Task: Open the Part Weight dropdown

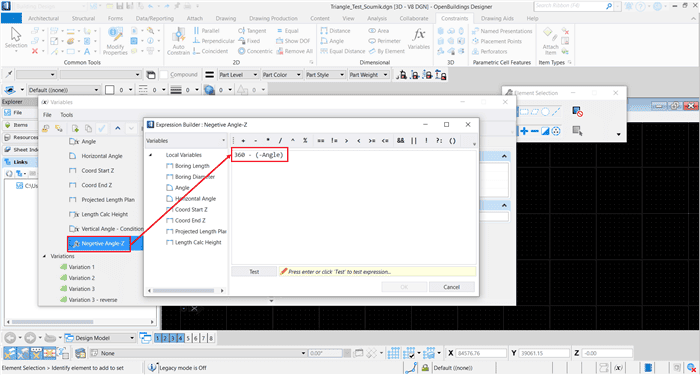Action: click(369, 75)
